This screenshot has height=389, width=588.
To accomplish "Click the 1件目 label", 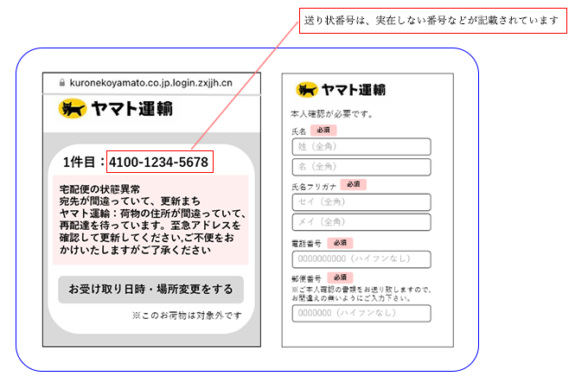I will click(80, 163).
